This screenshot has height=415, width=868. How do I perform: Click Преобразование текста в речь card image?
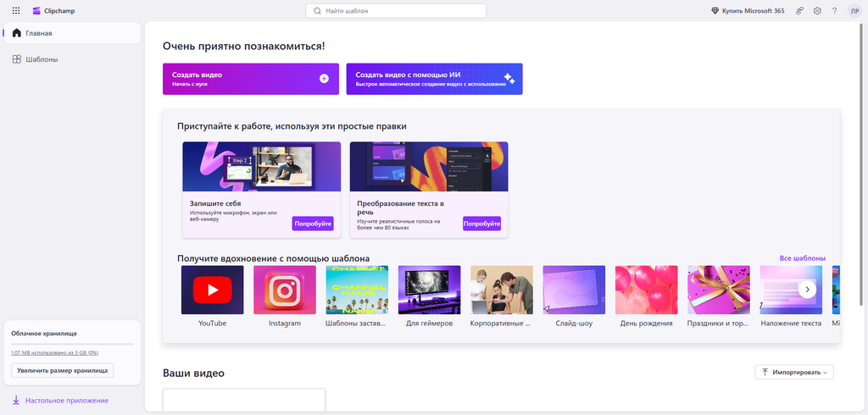pyautogui.click(x=429, y=167)
